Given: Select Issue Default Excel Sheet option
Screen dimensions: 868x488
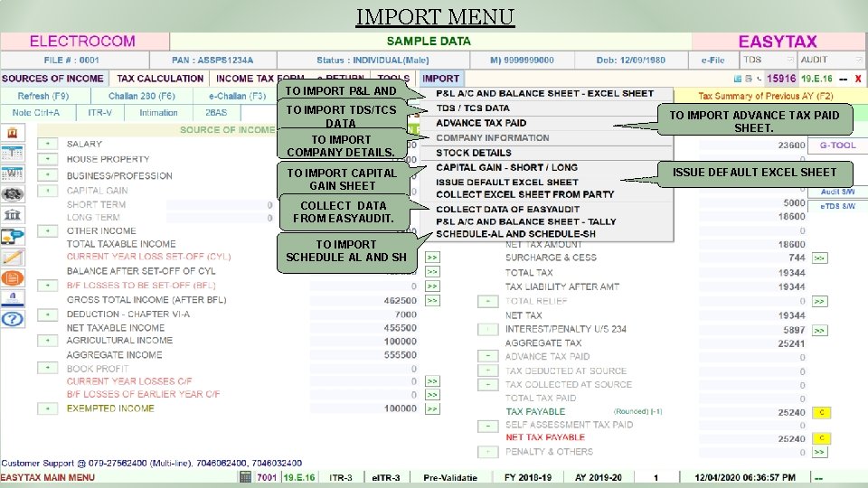Looking at the screenshot, I should [x=546, y=182].
